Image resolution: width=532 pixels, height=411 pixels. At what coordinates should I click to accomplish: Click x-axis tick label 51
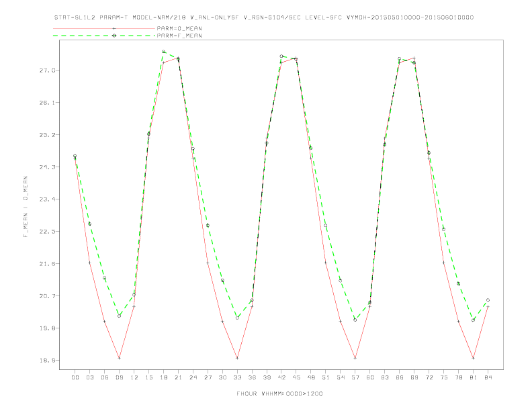click(x=326, y=377)
